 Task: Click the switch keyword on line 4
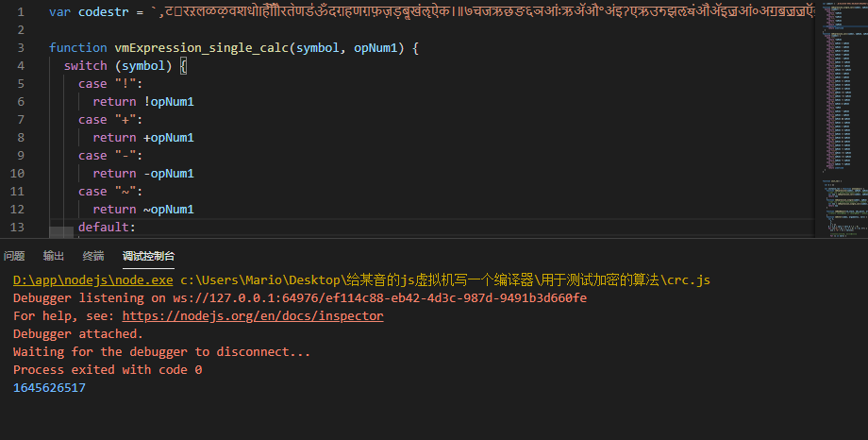coord(85,65)
